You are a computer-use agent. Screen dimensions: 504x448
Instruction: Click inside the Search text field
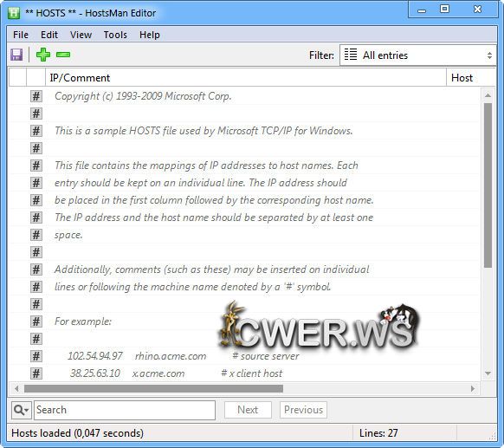coord(125,410)
